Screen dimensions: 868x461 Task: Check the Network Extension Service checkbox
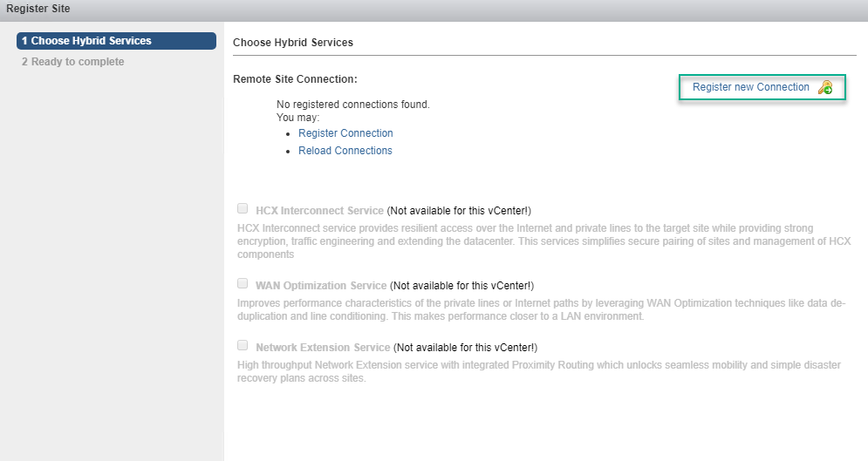click(243, 345)
